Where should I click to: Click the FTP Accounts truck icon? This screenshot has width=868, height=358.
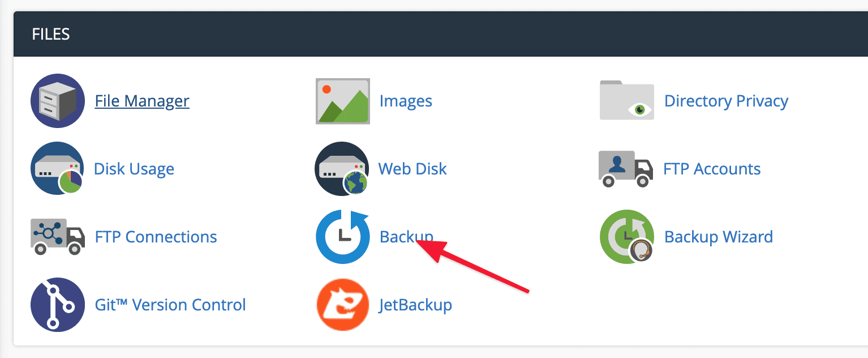626,169
